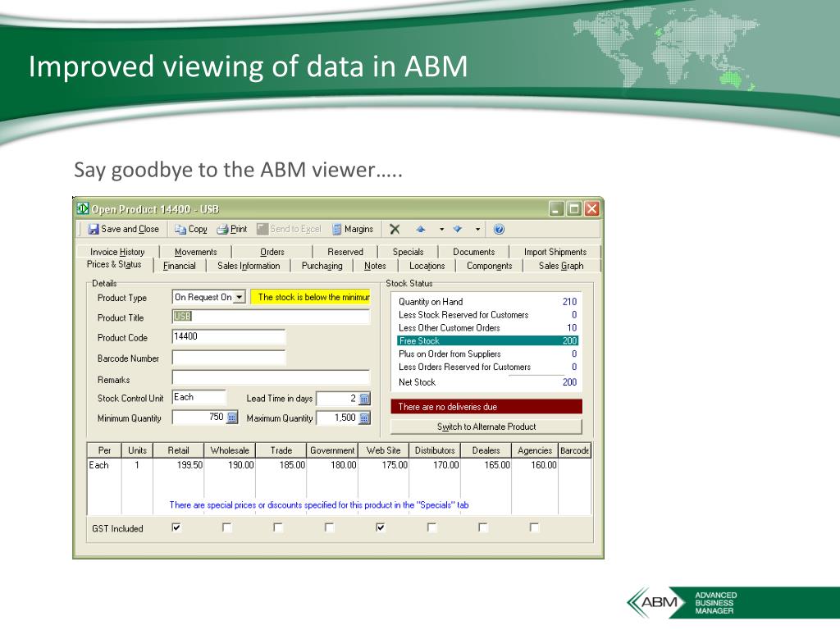Toggle GST Included for Wholesale
The image size is (840, 630).
point(227,527)
